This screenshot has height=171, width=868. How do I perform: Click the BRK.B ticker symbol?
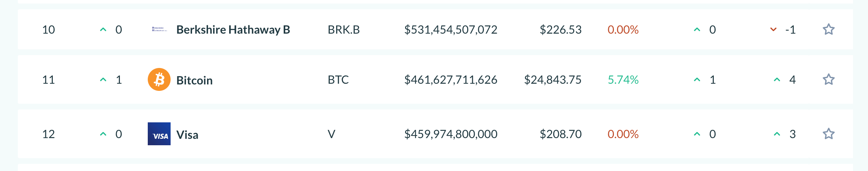[x=344, y=29]
